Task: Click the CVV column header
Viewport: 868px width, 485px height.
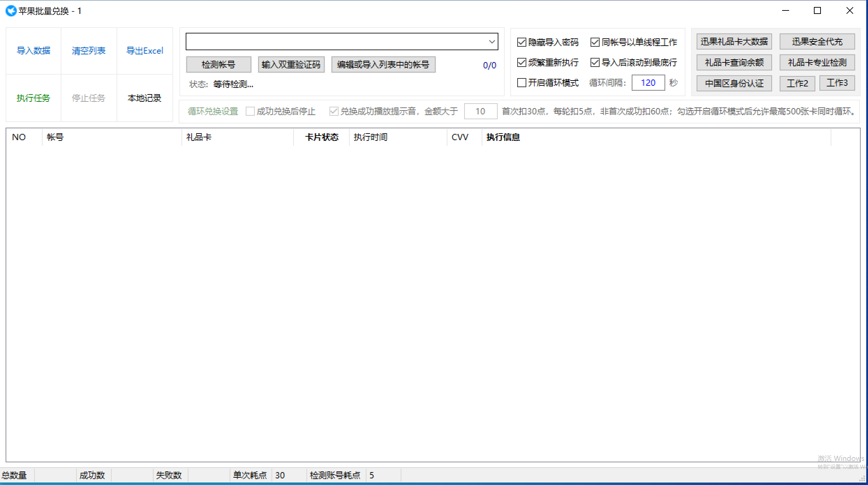Action: tap(464, 137)
